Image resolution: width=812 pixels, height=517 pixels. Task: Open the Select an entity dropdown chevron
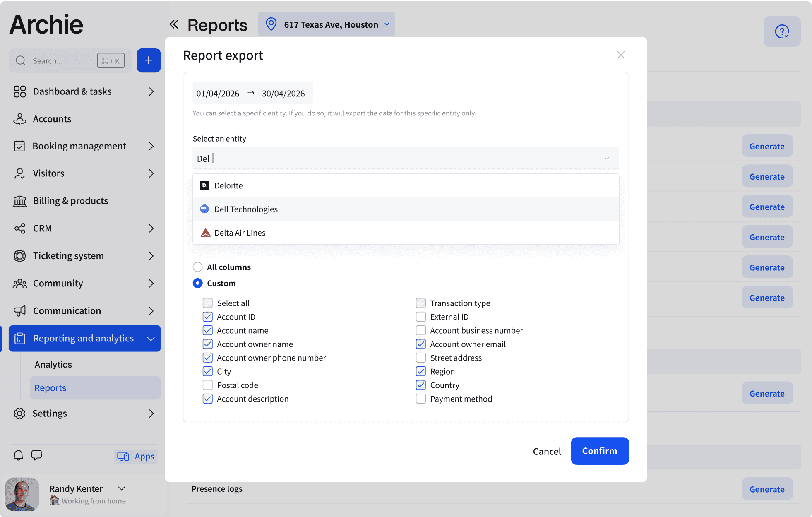(607, 158)
